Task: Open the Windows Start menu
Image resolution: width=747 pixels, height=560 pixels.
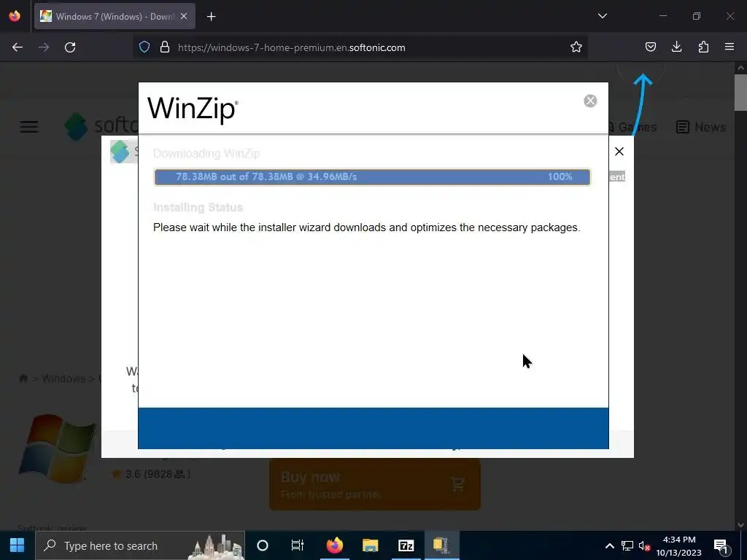Action: coord(18,545)
